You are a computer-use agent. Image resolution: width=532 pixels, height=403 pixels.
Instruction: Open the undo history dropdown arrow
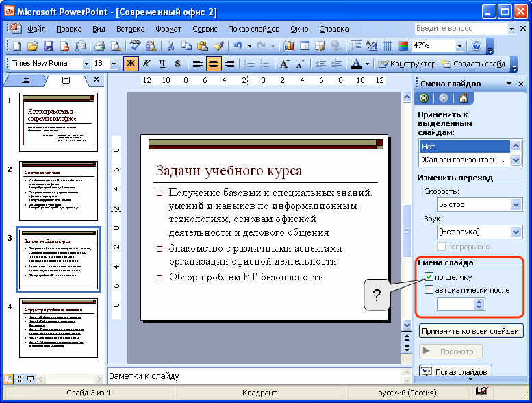pos(249,46)
